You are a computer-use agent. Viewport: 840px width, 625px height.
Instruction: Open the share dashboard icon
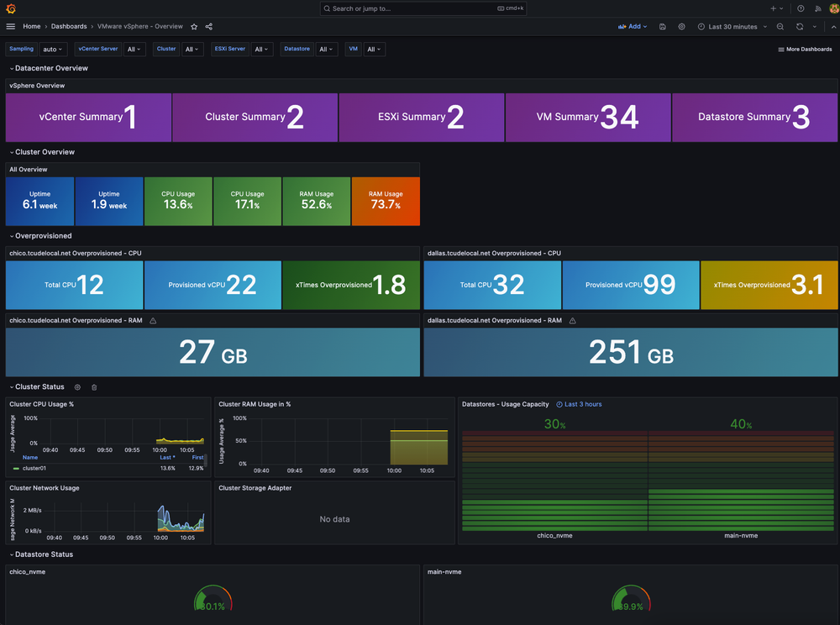coord(208,26)
